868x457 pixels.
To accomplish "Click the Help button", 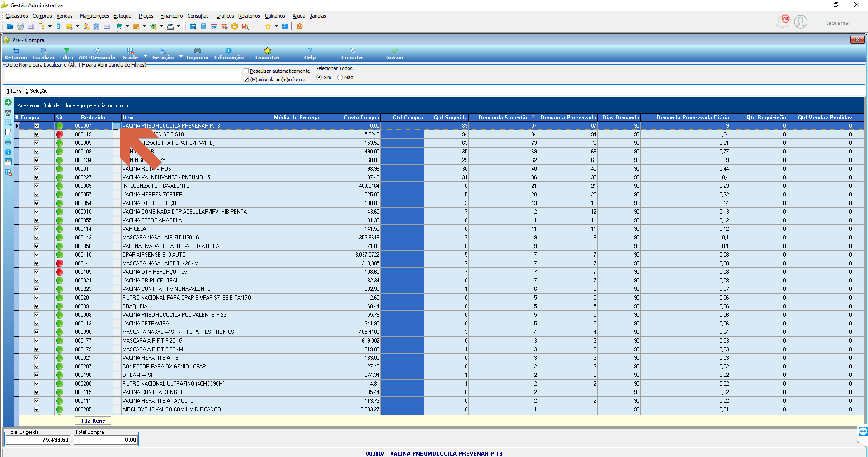I will click(x=310, y=54).
